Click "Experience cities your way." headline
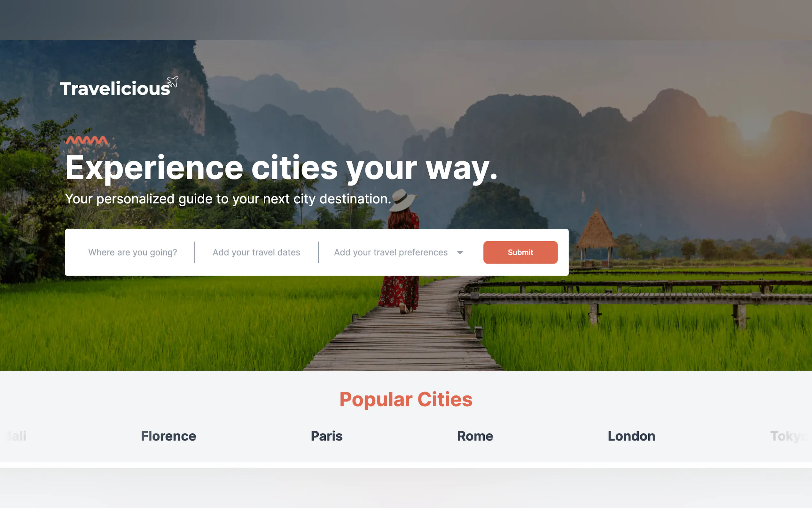 coord(281,168)
